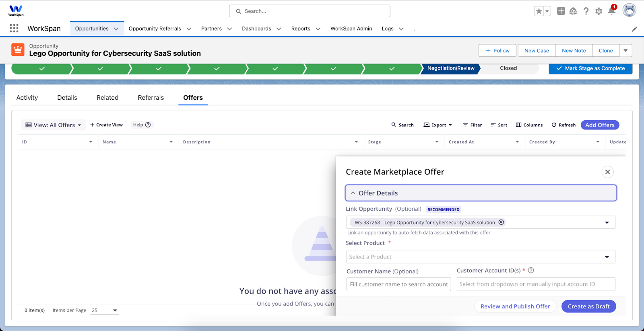Open the user profile avatar
Image resolution: width=644 pixels, height=331 pixels.
click(x=630, y=10)
